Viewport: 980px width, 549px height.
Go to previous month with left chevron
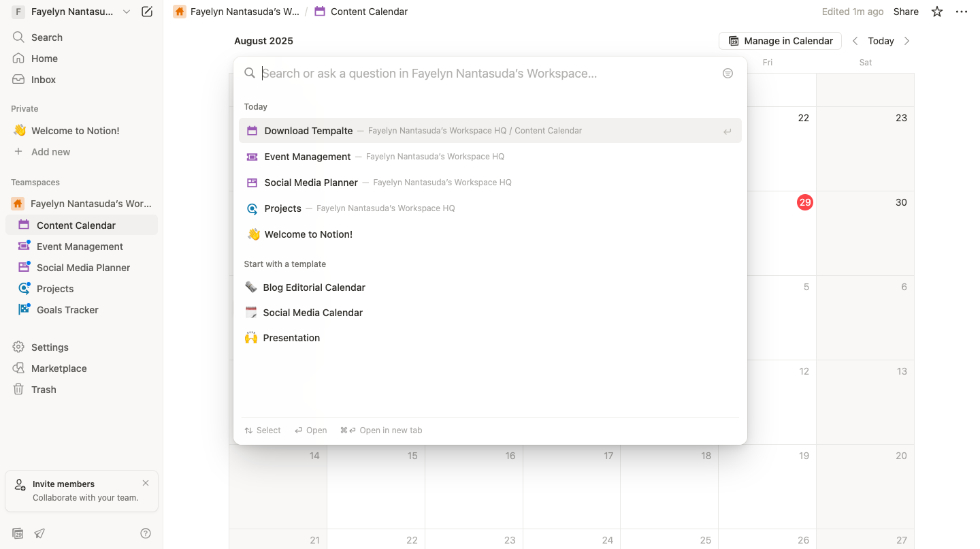tap(855, 41)
